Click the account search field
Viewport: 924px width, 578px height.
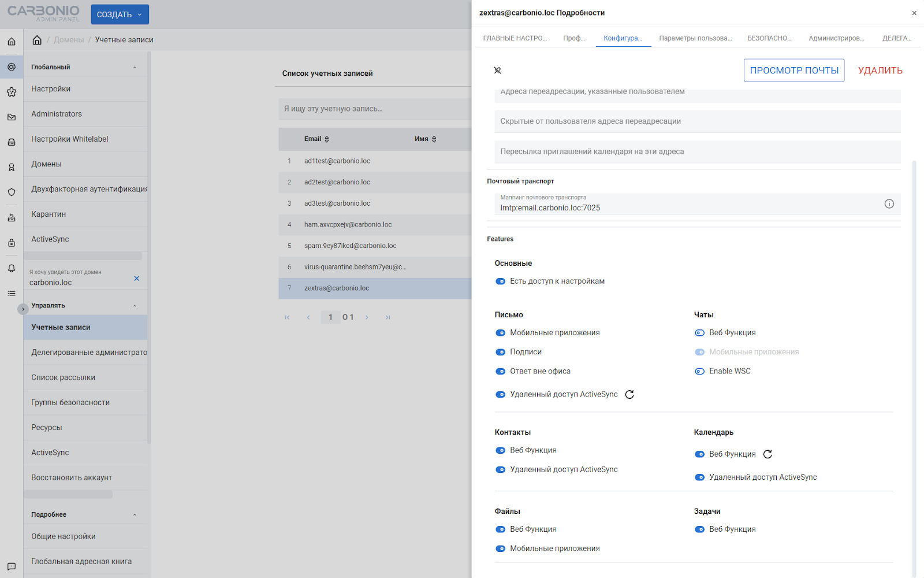point(374,109)
